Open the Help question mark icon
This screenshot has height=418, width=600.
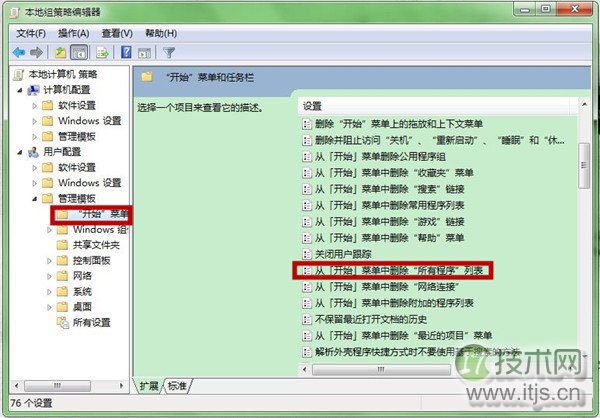tap(126, 52)
